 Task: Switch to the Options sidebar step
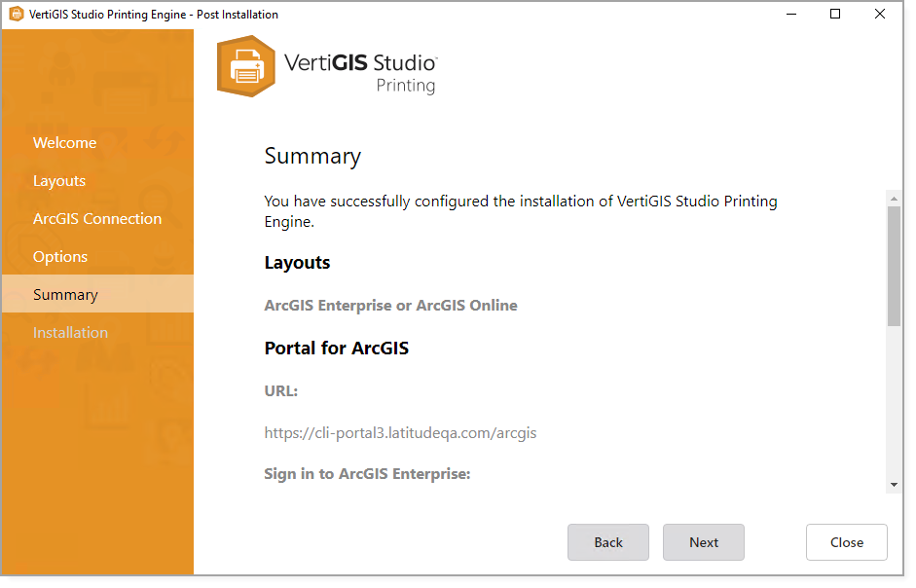(60, 257)
